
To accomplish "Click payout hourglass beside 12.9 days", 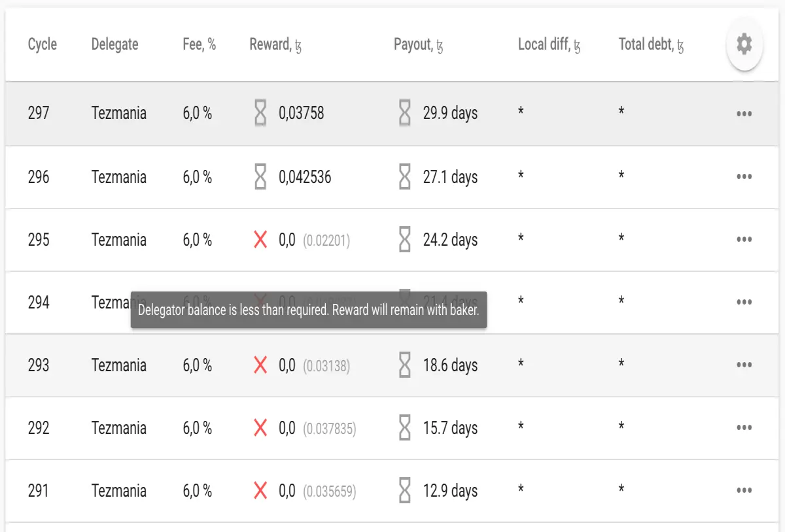I will pos(405,491).
